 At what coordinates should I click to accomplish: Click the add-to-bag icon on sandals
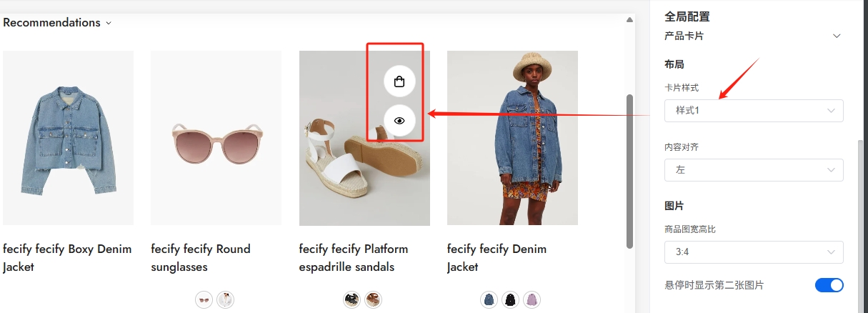399,81
